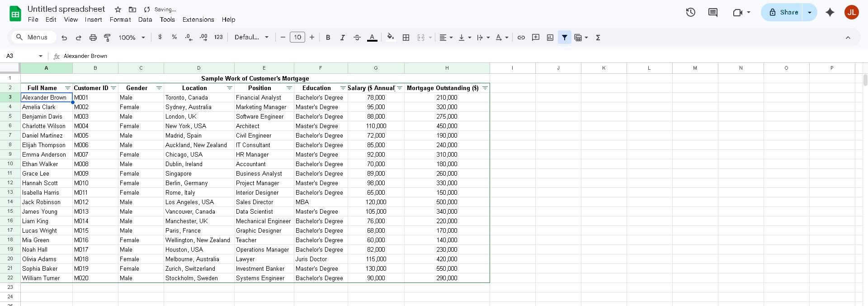868x306 pixels.
Task: Open the name box dropdown arrow
Action: tap(41, 56)
